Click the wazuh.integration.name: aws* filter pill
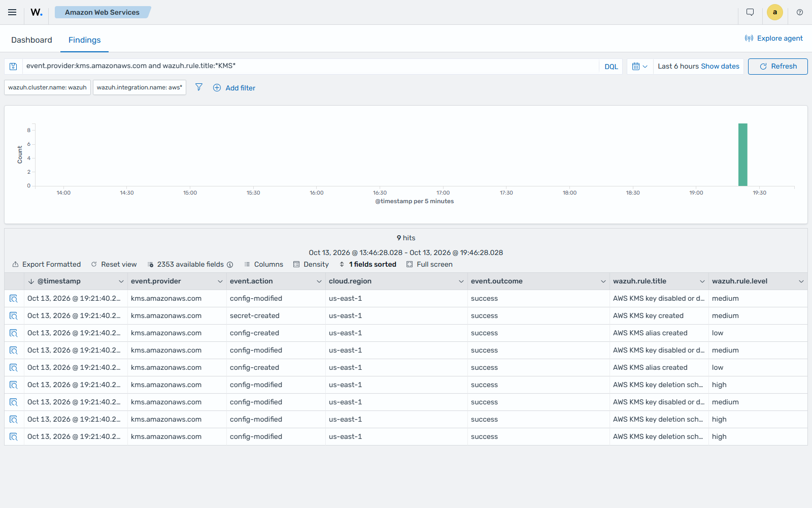This screenshot has width=812, height=508. click(x=140, y=87)
